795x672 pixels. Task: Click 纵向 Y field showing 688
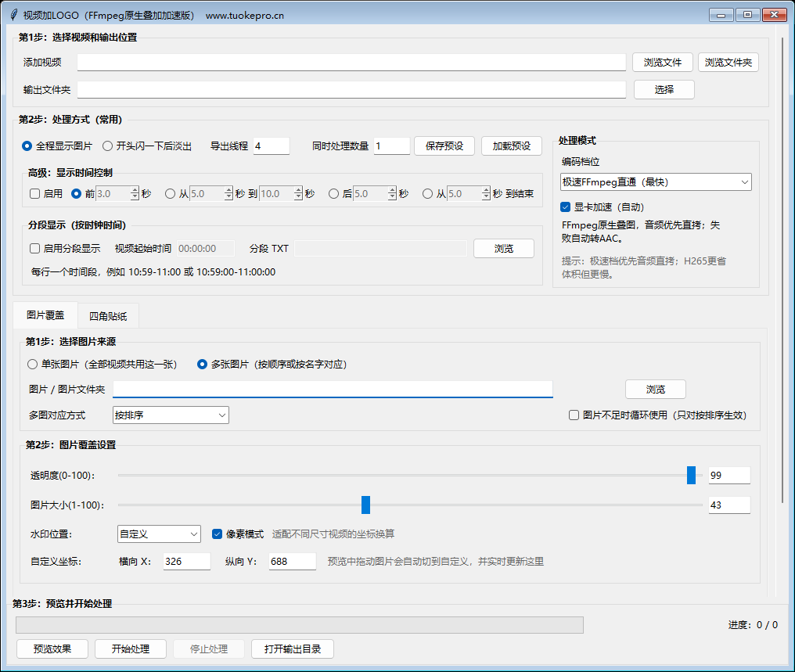(x=293, y=562)
